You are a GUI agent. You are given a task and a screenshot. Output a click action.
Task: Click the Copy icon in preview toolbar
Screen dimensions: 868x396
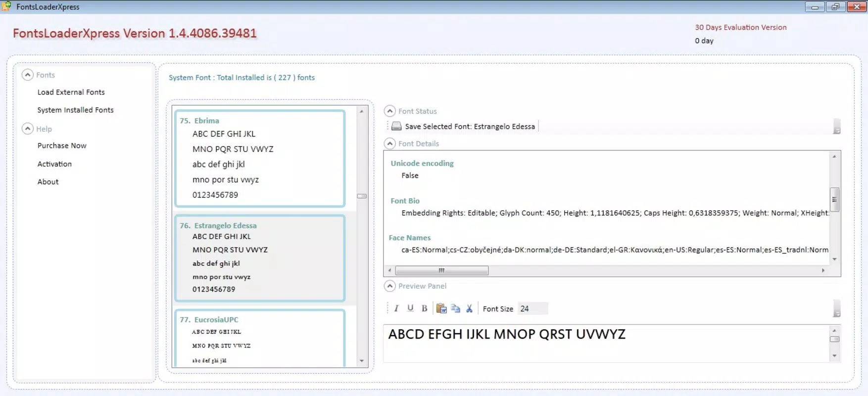tap(456, 308)
